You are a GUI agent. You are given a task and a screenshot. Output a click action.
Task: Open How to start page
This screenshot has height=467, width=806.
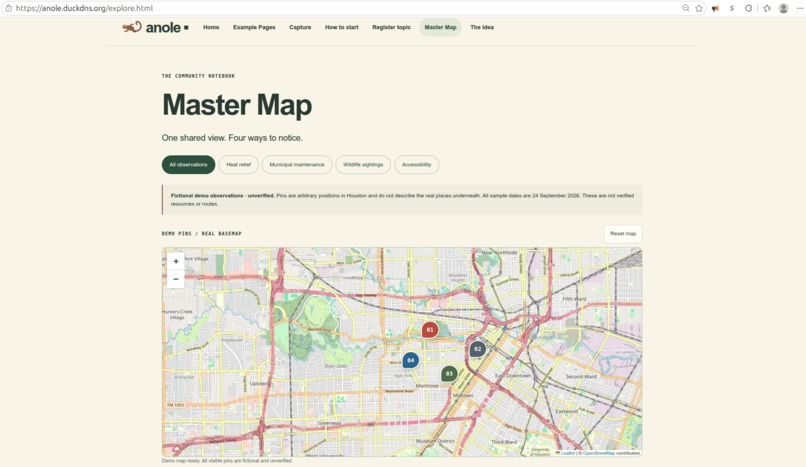tap(341, 27)
